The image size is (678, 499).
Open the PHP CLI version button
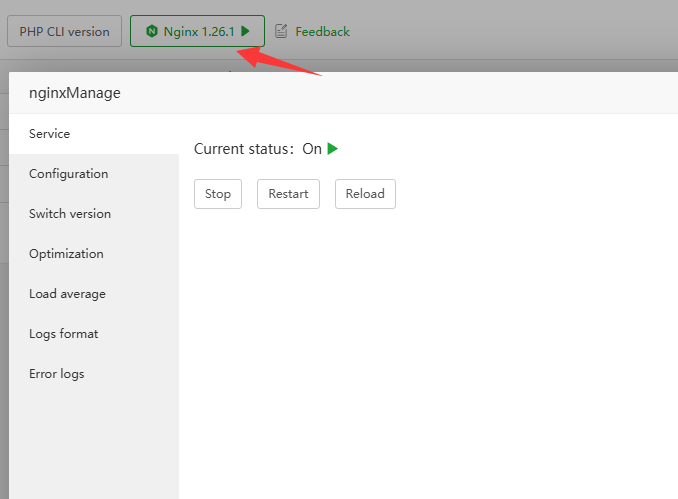(x=64, y=31)
